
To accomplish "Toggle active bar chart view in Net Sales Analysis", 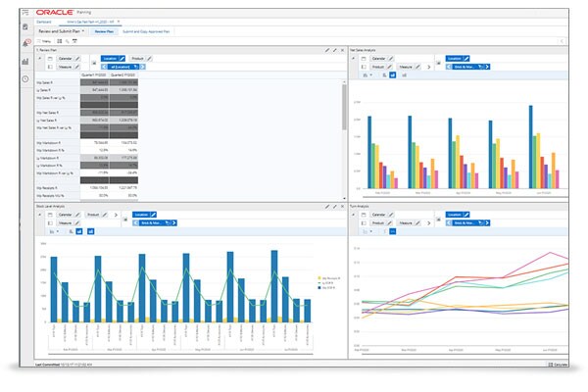I will point(392,75).
